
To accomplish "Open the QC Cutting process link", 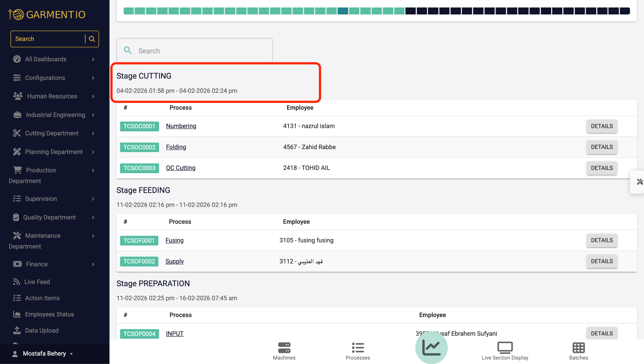I will (180, 168).
